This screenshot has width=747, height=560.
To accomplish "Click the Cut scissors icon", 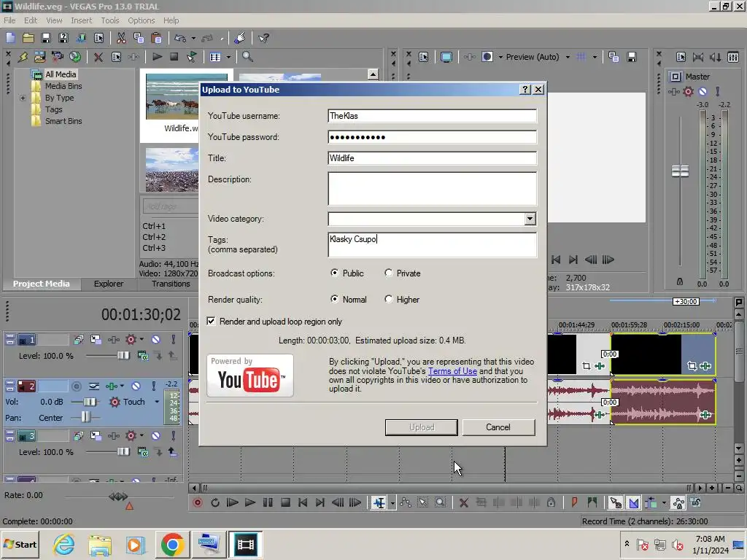I will point(121,38).
